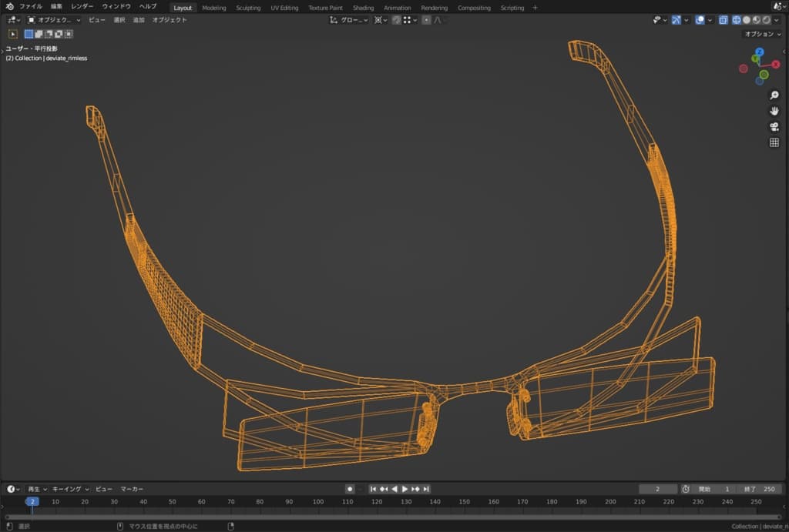Toggle snapping magnet button
Viewport: 789px width, 532px height.
(396, 20)
